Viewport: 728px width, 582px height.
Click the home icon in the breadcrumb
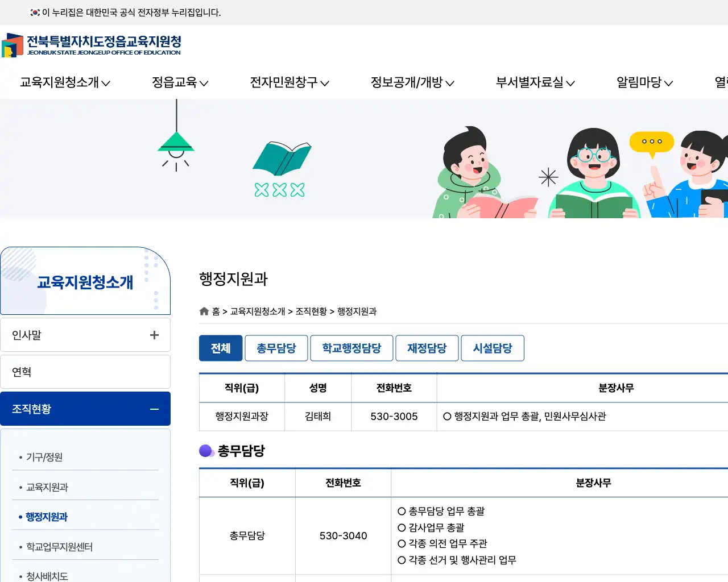[204, 311]
